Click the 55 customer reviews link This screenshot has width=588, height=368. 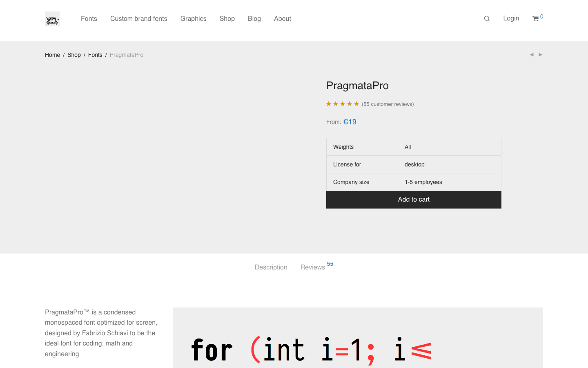(x=388, y=104)
